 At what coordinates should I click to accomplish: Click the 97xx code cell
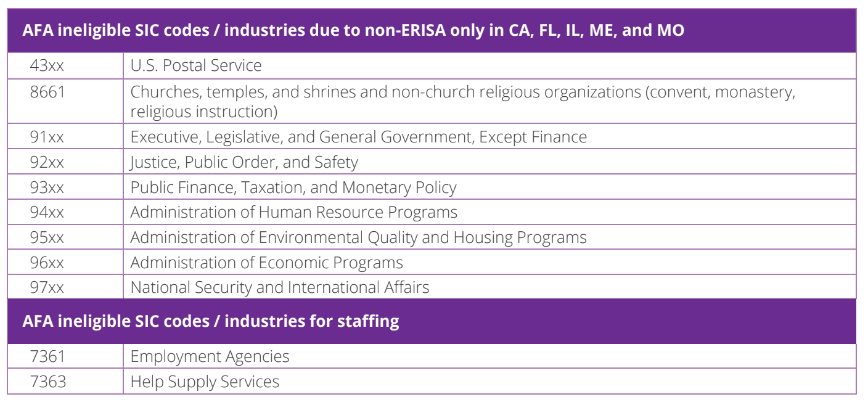pyautogui.click(x=47, y=287)
